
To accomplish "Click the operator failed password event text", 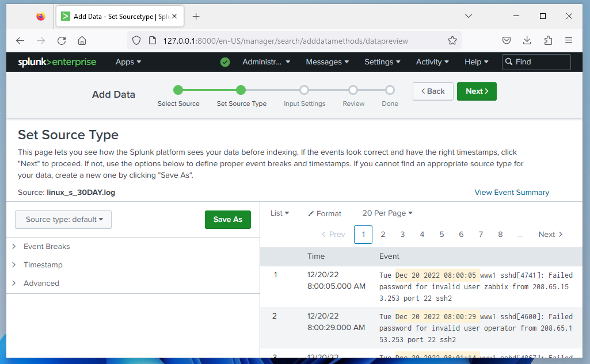I will (476, 328).
